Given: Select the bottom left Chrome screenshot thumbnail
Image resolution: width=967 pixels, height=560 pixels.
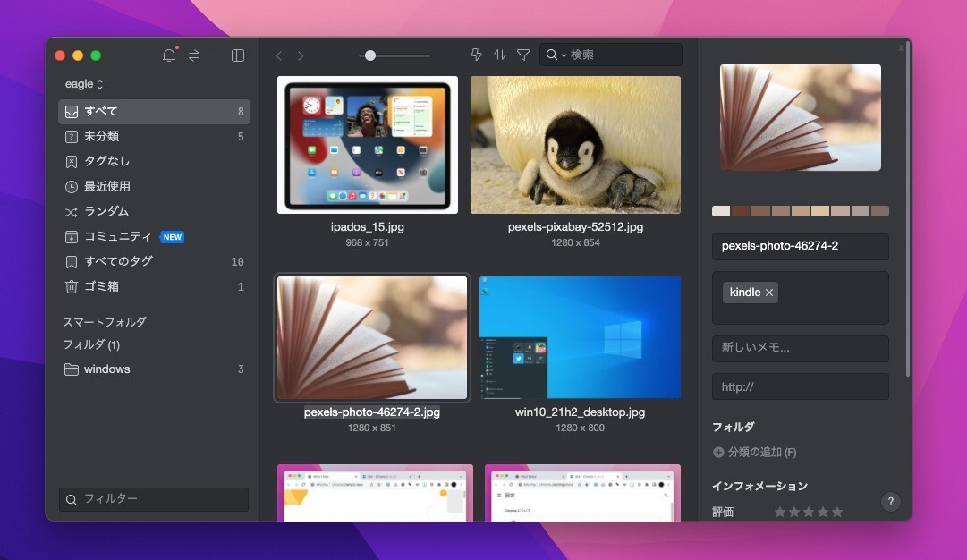Looking at the screenshot, I should [x=375, y=493].
